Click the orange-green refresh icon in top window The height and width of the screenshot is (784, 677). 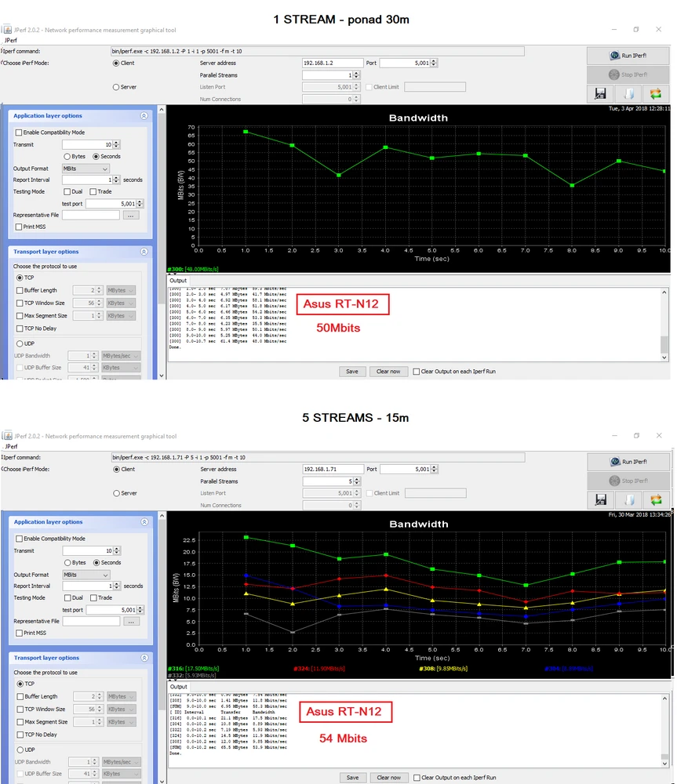pos(657,93)
